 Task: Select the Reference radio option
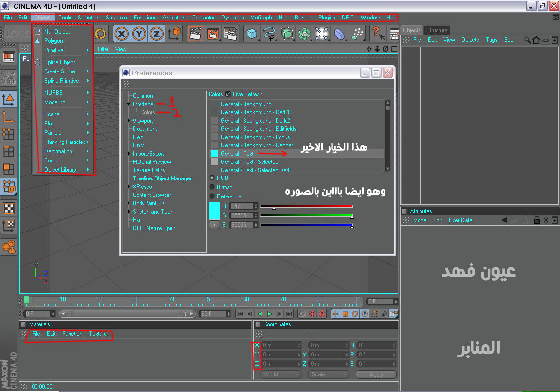[x=212, y=196]
